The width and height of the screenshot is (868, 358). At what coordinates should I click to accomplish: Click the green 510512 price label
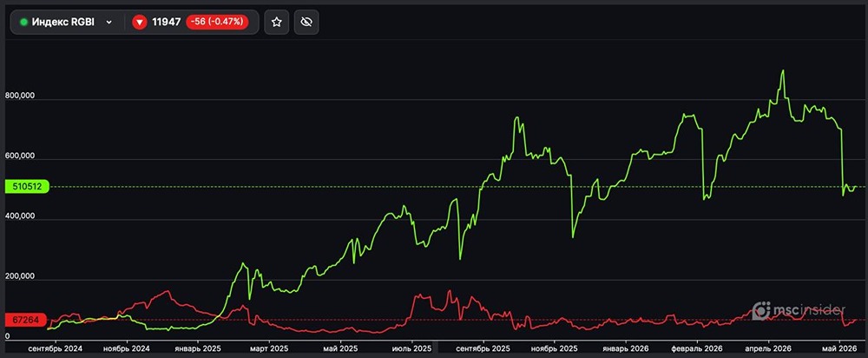pyautogui.click(x=27, y=187)
